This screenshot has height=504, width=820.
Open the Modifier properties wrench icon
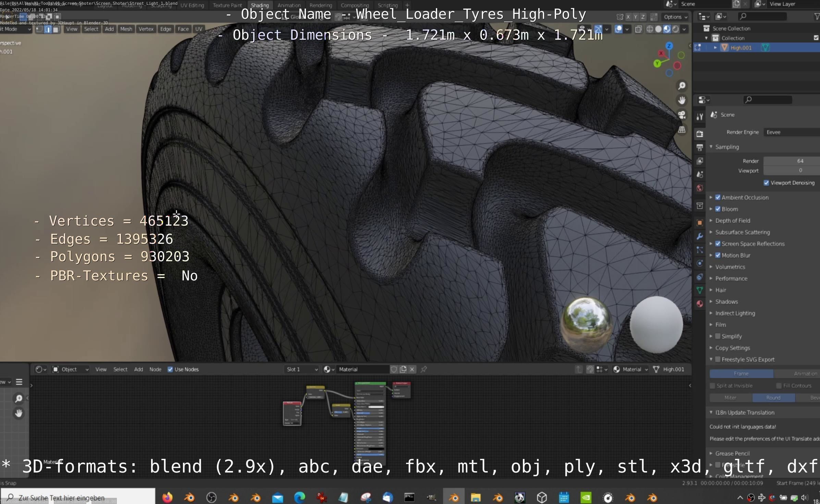coord(700,236)
